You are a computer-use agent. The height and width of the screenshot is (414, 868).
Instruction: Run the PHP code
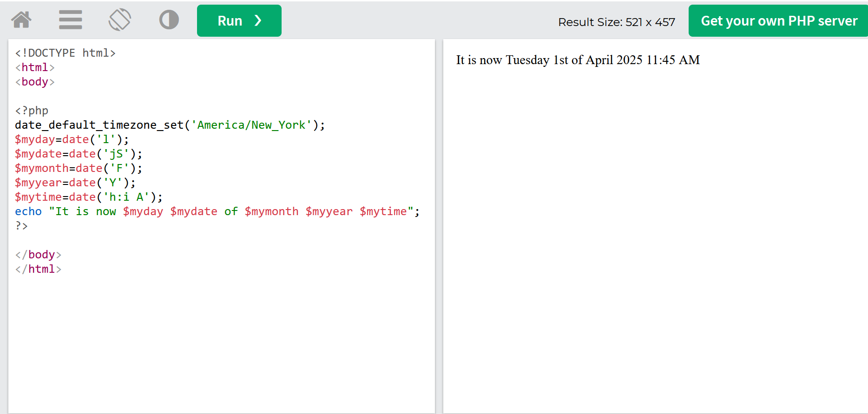pyautogui.click(x=239, y=21)
